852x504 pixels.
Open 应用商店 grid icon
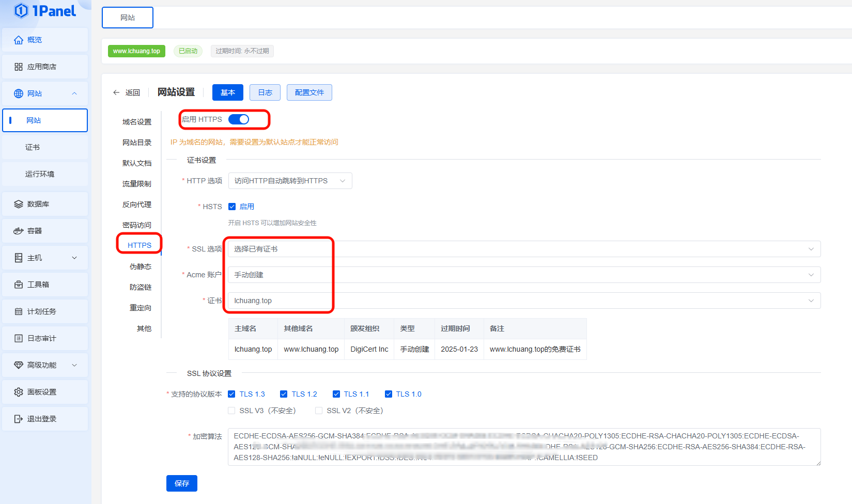tap(19, 67)
